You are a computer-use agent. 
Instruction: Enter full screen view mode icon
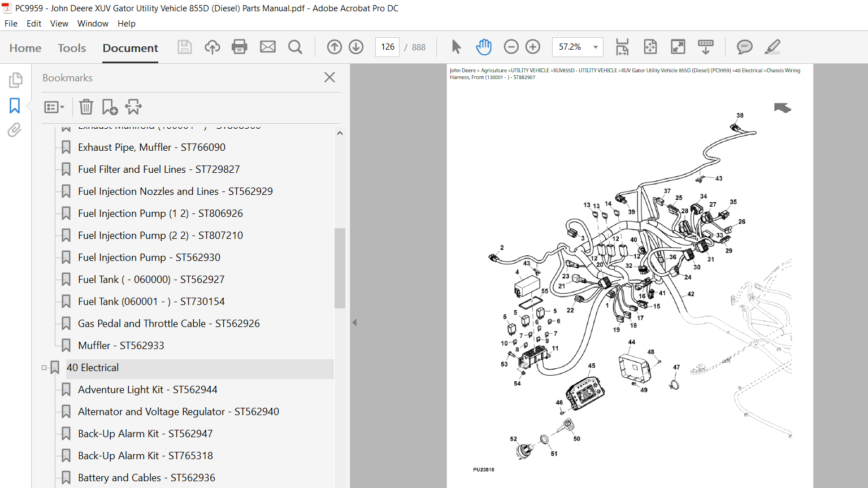678,47
